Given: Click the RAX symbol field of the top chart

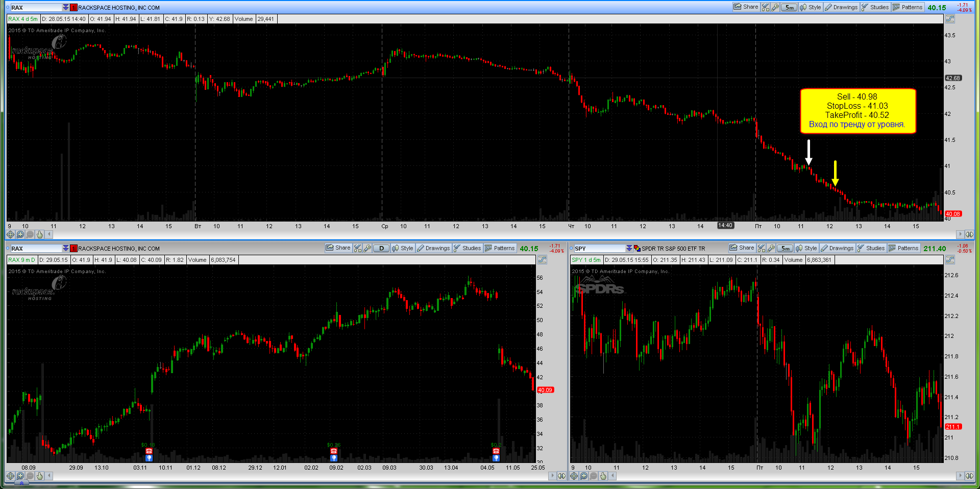Looking at the screenshot, I should click(x=36, y=8).
